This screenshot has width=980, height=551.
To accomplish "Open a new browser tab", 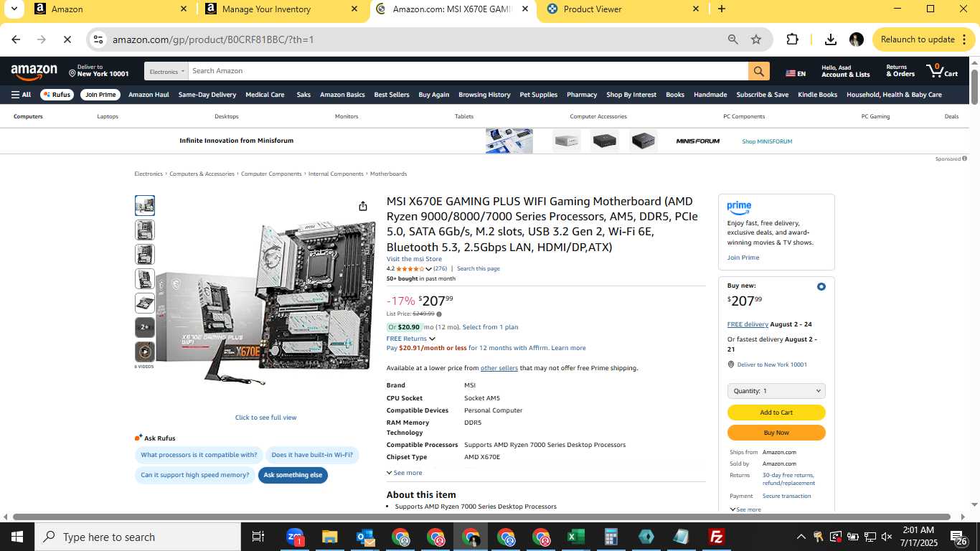I will tap(722, 9).
